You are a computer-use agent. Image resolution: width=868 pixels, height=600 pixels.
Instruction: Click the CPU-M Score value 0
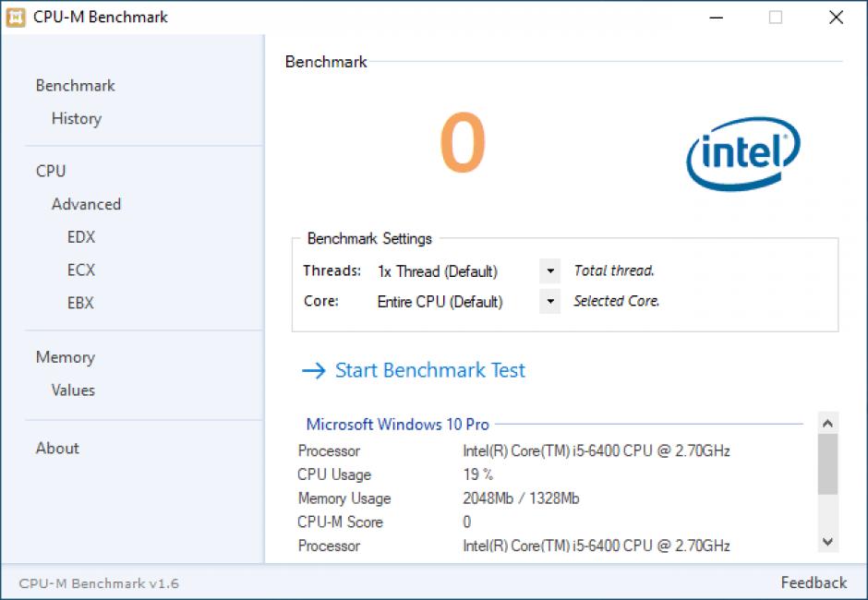point(467,522)
